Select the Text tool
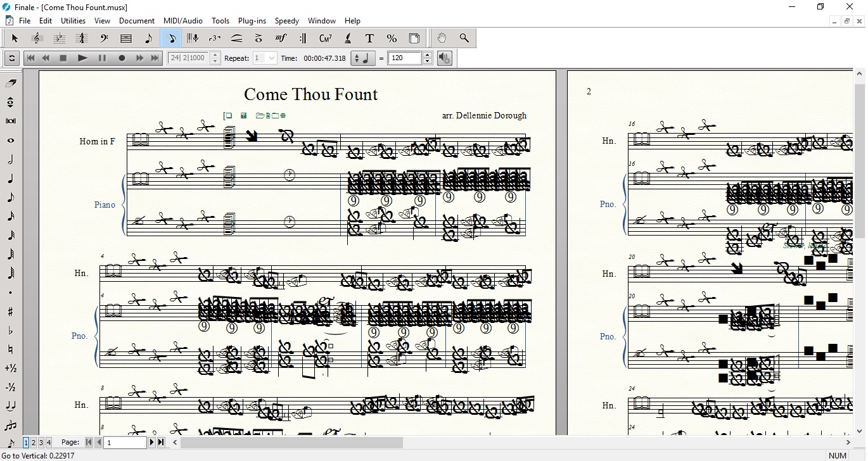 369,39
